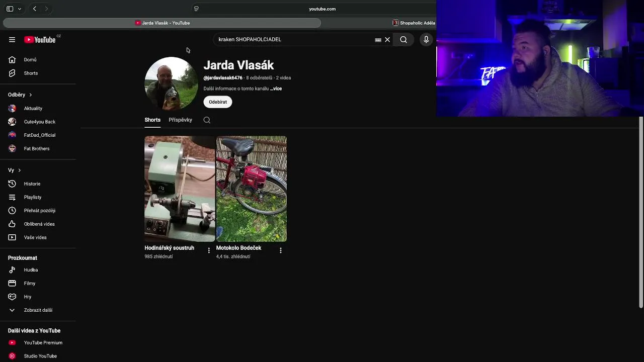The height and width of the screenshot is (362, 644).
Task: Click the search magnifier button
Action: coord(404,40)
